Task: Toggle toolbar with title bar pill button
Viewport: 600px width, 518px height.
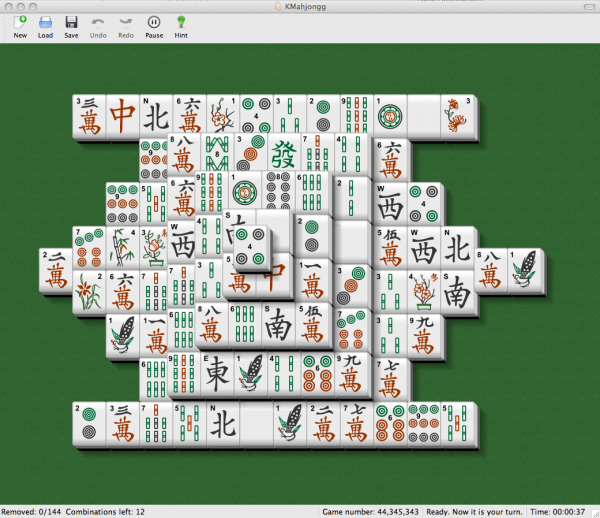Action: click(589, 7)
